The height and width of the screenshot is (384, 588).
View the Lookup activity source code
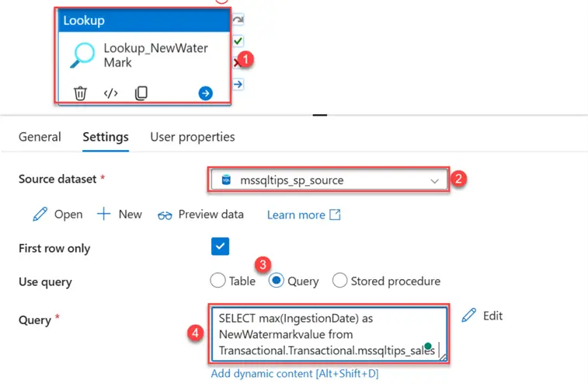tap(111, 93)
